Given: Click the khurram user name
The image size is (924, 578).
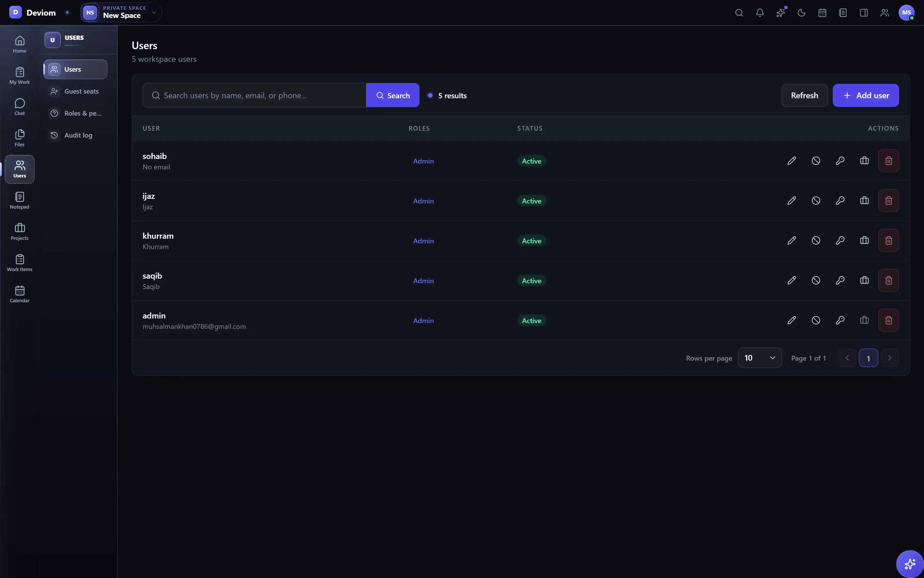Looking at the screenshot, I should 158,236.
